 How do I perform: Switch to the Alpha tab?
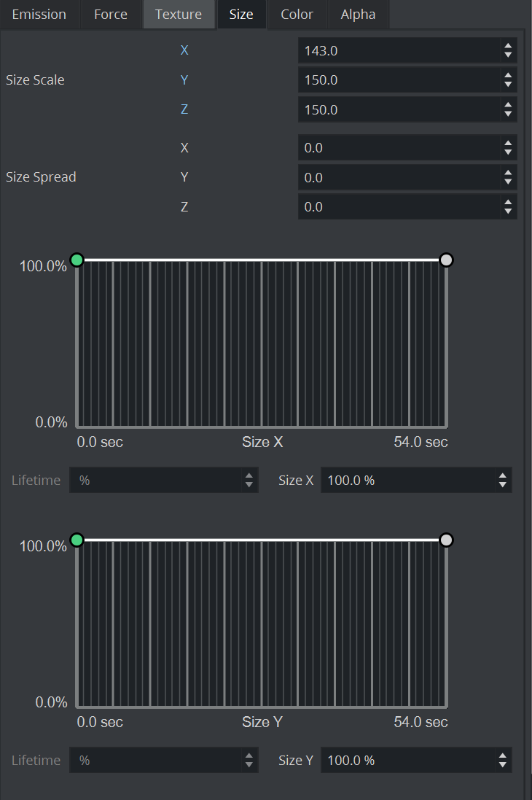pos(358,15)
